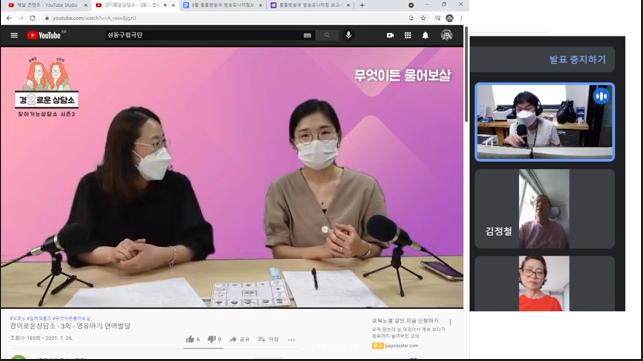
Task: Click the browser forward arrow
Action: (x=21, y=18)
